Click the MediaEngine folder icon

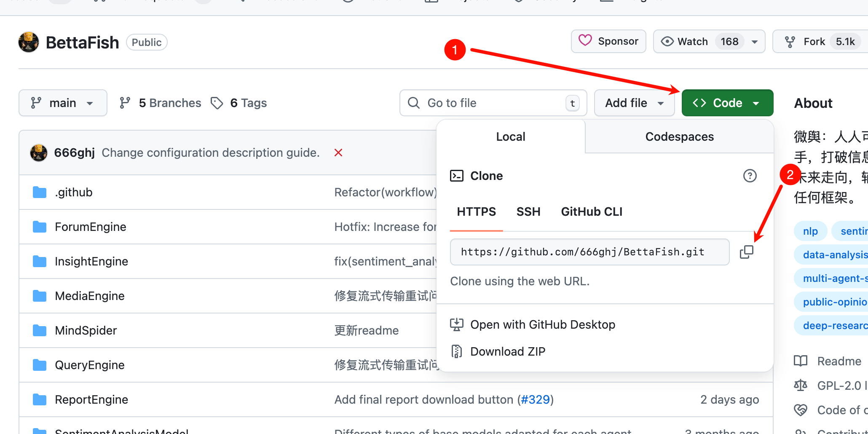[40, 296]
